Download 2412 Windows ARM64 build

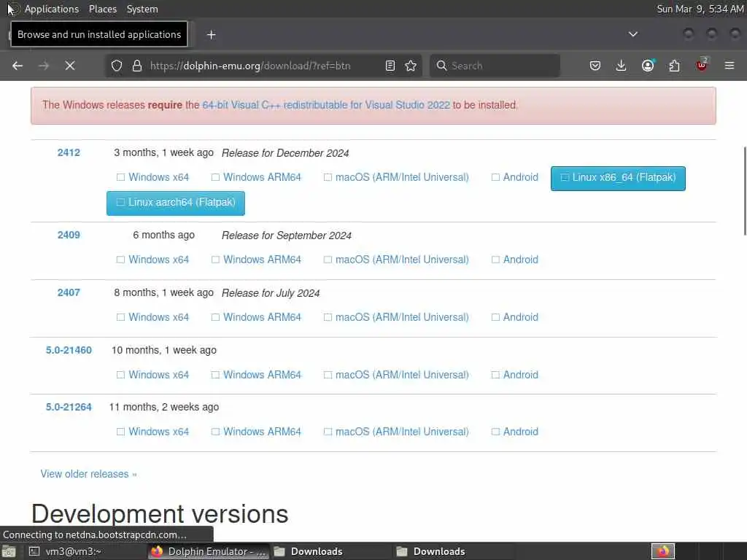(256, 177)
